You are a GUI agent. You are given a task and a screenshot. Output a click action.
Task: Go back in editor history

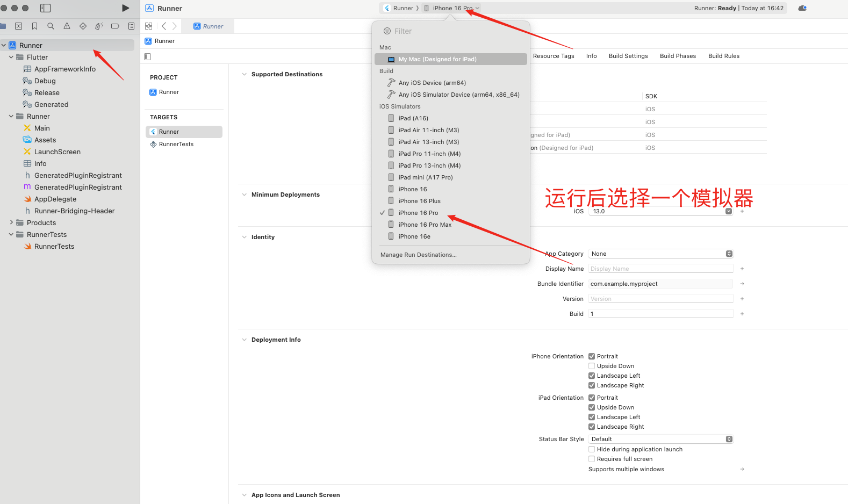tap(164, 26)
